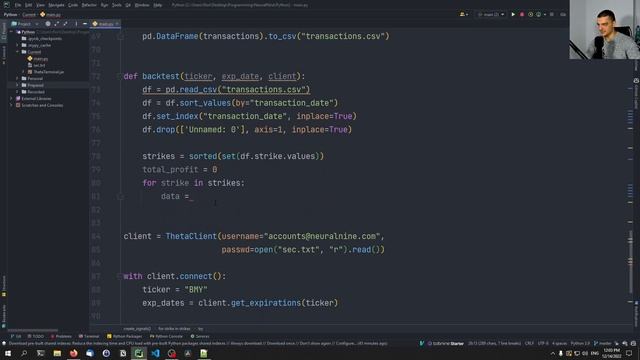Open the Help menu
Screen dimensions: 640x360
[x=158, y=5]
